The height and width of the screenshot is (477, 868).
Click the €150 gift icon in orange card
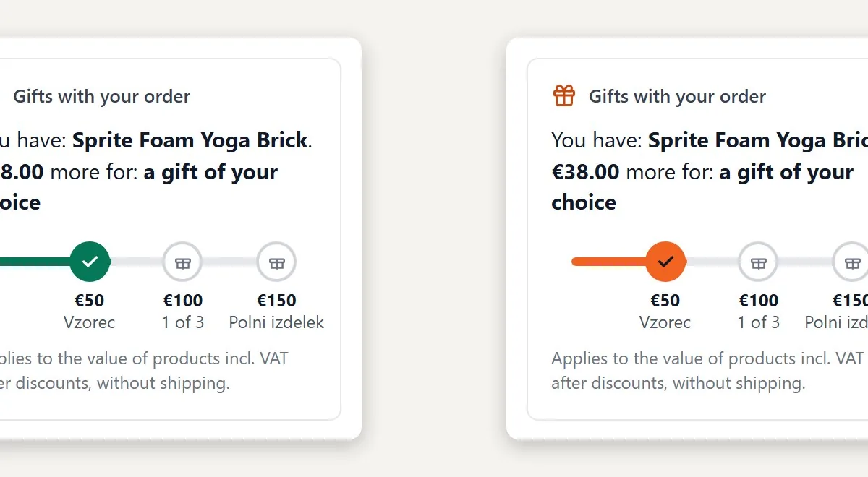click(851, 262)
